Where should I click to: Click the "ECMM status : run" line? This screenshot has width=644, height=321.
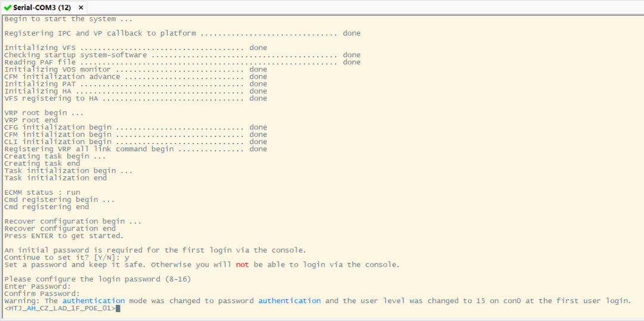42,192
